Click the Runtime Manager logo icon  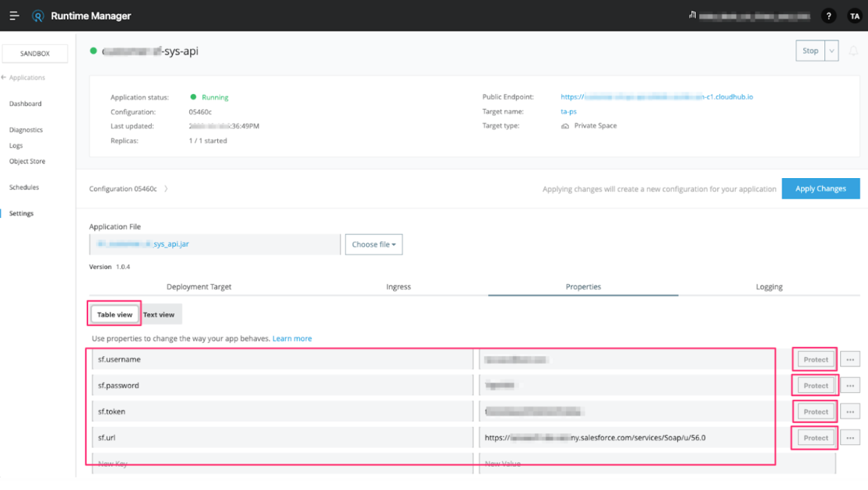click(37, 15)
